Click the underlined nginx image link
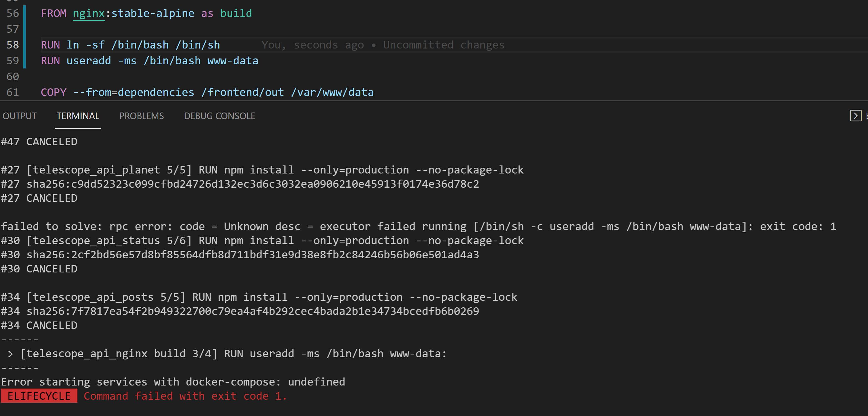This screenshot has width=868, height=416. click(88, 14)
